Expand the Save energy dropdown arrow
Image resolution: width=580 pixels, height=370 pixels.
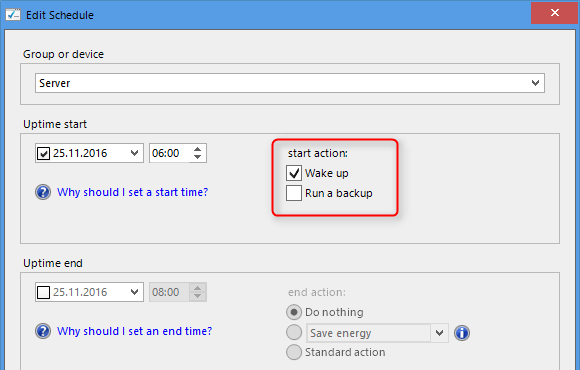(439, 333)
